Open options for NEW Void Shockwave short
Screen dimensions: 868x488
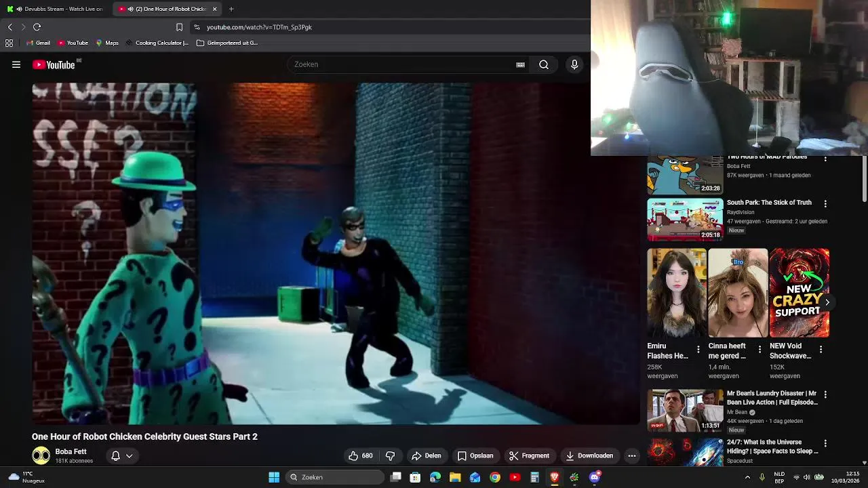tap(821, 350)
